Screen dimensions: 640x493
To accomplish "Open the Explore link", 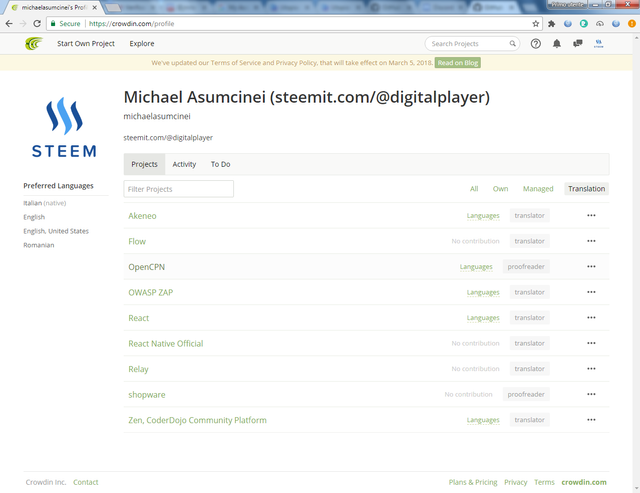I will [x=142, y=43].
